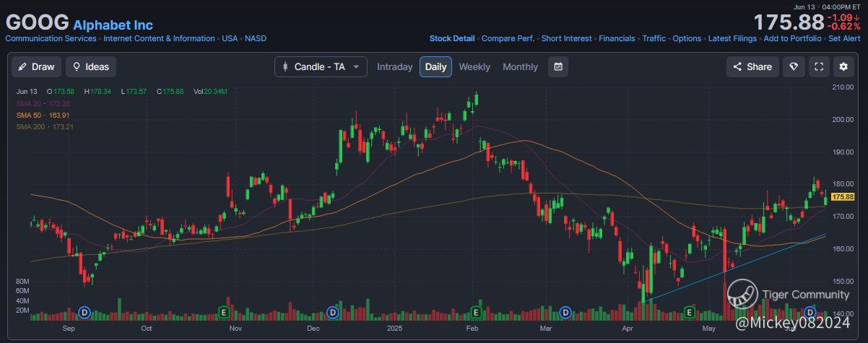Open the calendar date range picker

558,67
